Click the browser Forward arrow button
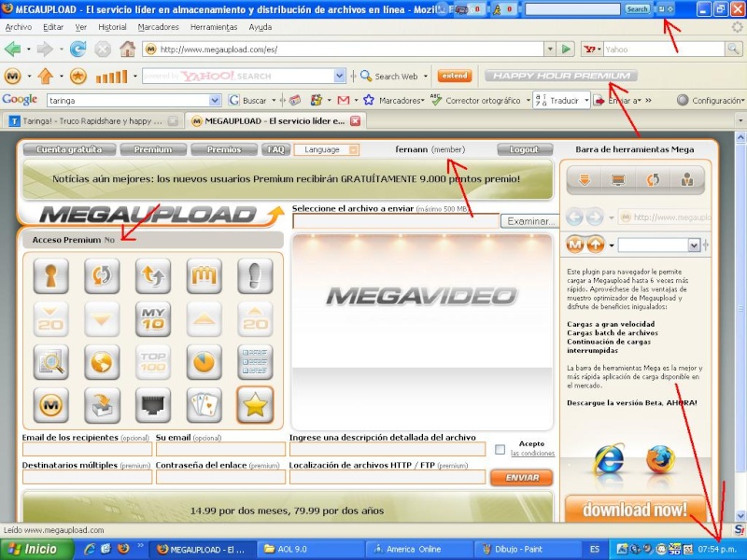Image resolution: width=747 pixels, height=560 pixels. (x=45, y=49)
